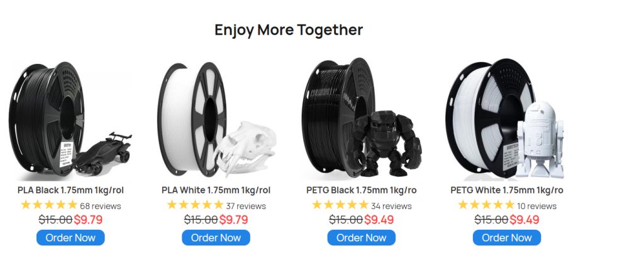View the 37 reviews link
The width and height of the screenshot is (644, 253).
click(246, 206)
